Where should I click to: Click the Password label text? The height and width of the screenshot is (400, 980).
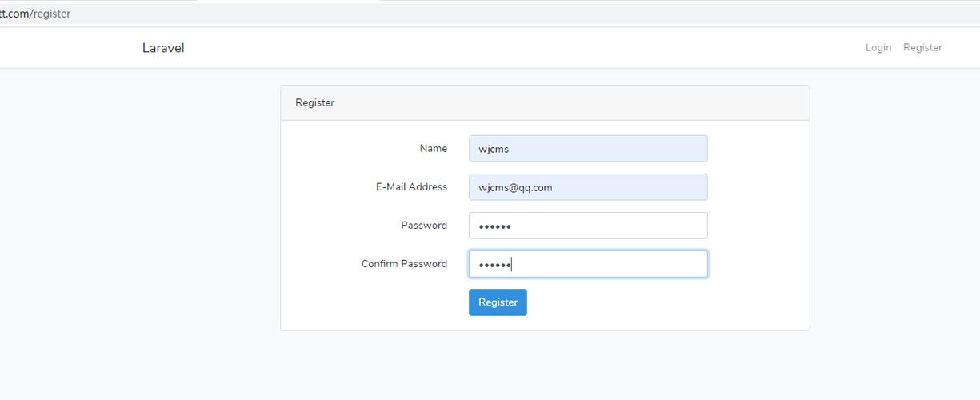tap(424, 226)
